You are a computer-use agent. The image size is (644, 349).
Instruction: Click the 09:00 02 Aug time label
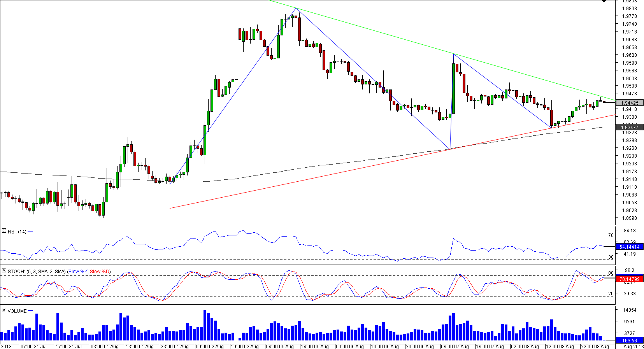pyautogui.click(x=209, y=346)
